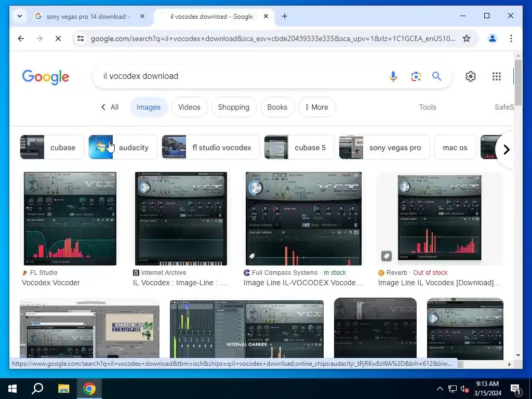Switch to Videos results
Screen dimensions: 532x399
pos(189,107)
